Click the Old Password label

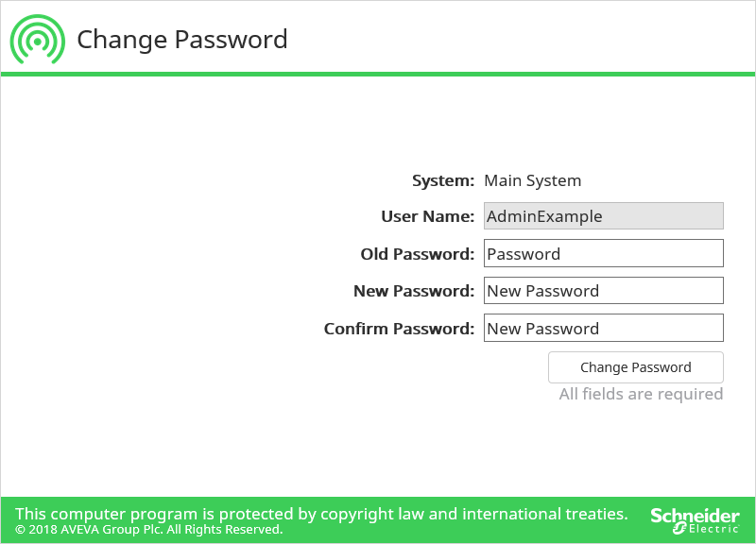[x=417, y=254]
